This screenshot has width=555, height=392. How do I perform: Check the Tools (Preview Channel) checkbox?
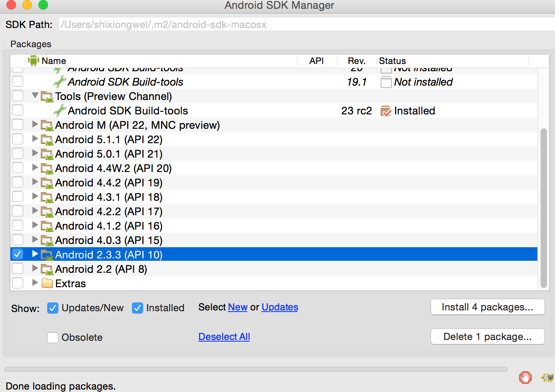[x=18, y=96]
